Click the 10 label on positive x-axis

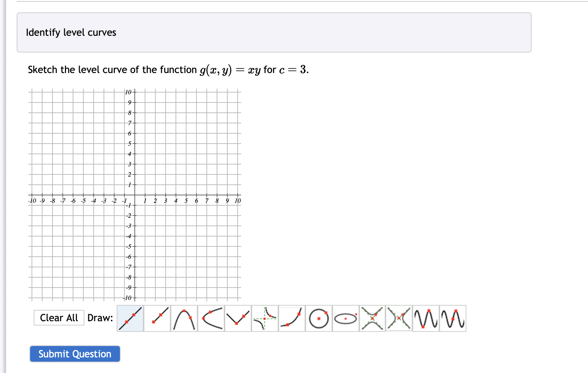(238, 201)
